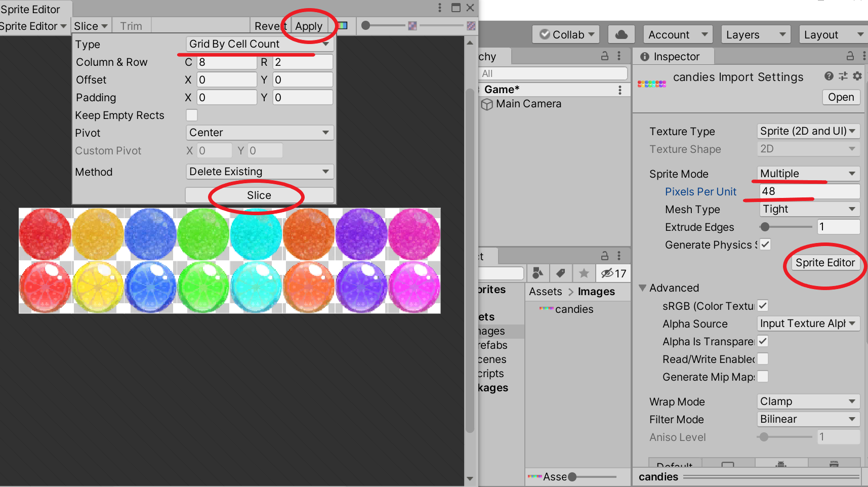
Task: Click the mip level icon at toolbar end
Action: pyautogui.click(x=471, y=25)
